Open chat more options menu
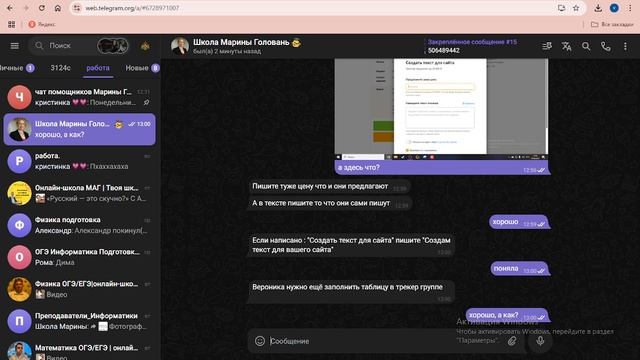 click(x=625, y=46)
